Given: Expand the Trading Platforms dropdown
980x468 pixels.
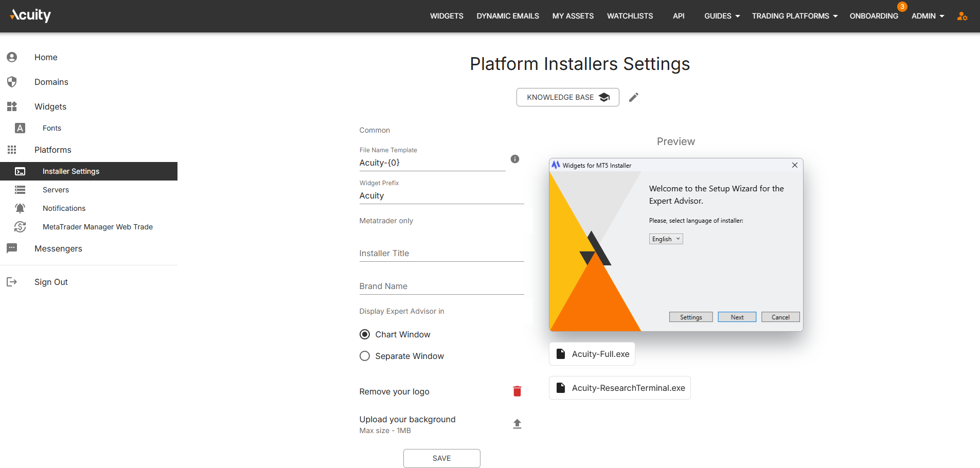Looking at the screenshot, I should tap(794, 16).
